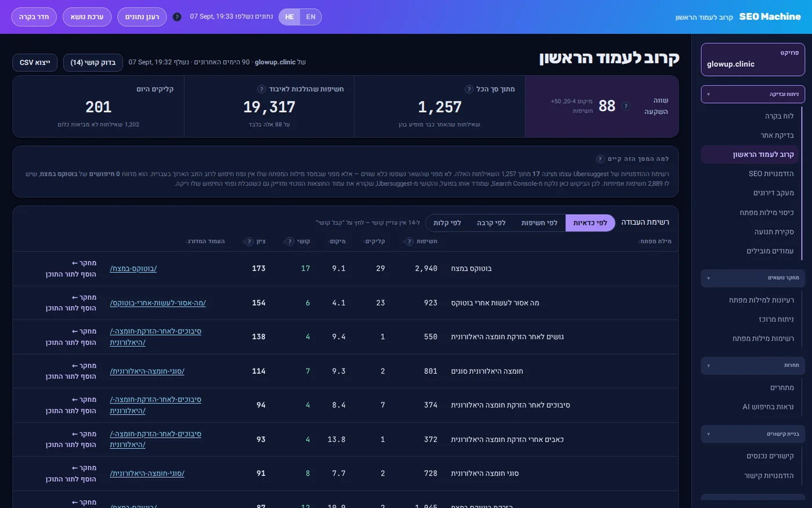The height and width of the screenshot is (508, 812).
Task: Open the page link in the גושים לאחר הזרקת row
Action: pos(155,337)
